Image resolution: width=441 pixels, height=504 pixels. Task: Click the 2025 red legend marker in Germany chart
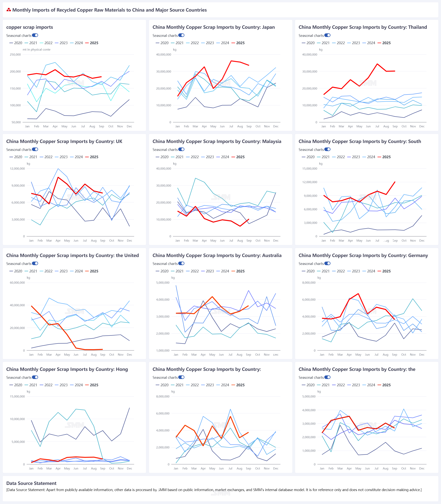pos(379,271)
